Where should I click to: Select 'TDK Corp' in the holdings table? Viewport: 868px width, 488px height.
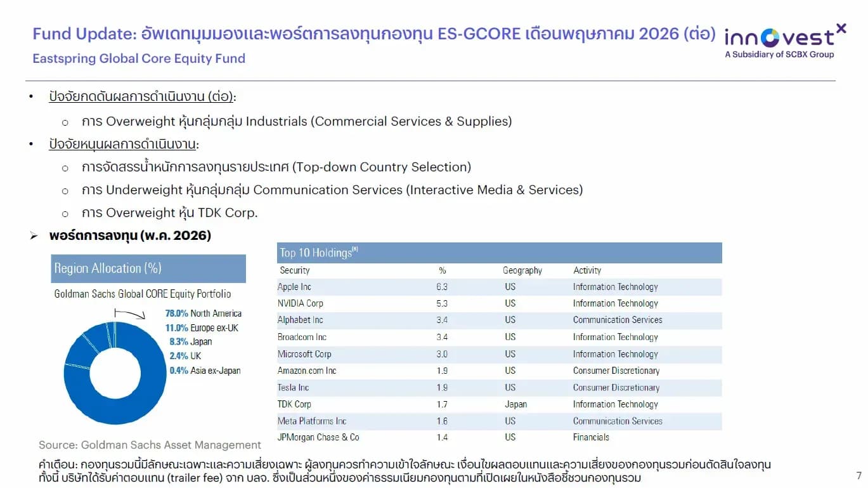[x=294, y=404]
